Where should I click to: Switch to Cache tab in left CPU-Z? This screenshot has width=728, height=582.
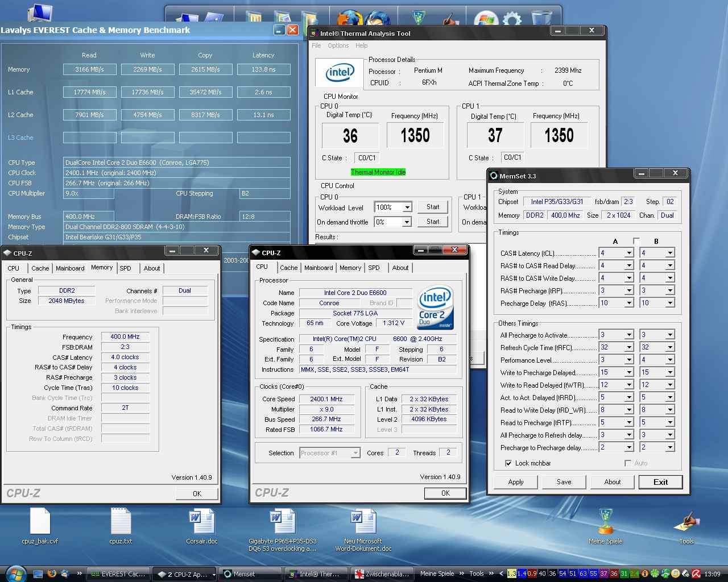tap(40, 268)
